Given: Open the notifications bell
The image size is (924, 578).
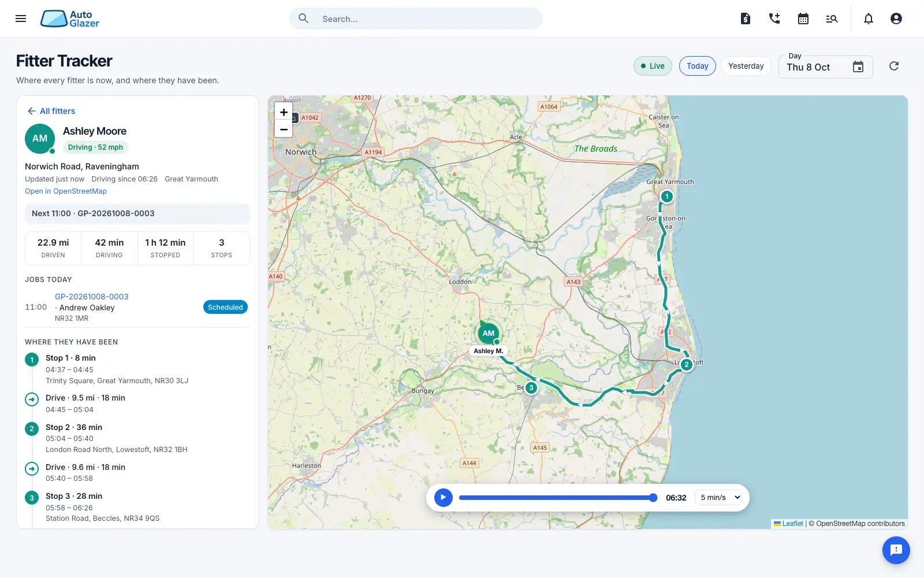Looking at the screenshot, I should [x=869, y=18].
